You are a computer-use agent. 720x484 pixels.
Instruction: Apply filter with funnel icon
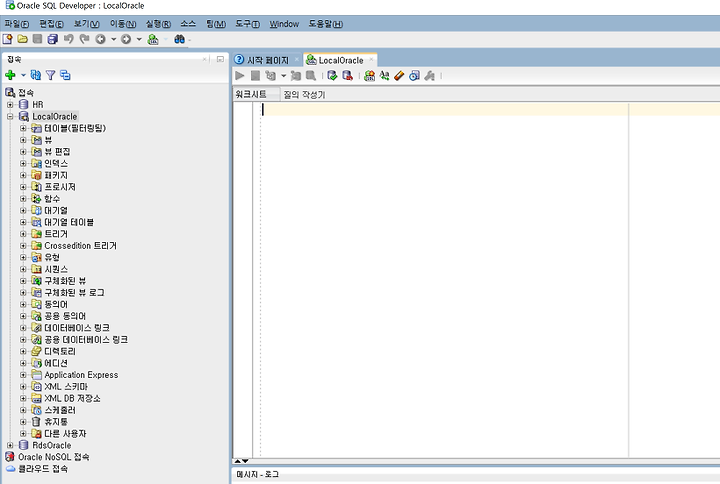click(x=50, y=75)
